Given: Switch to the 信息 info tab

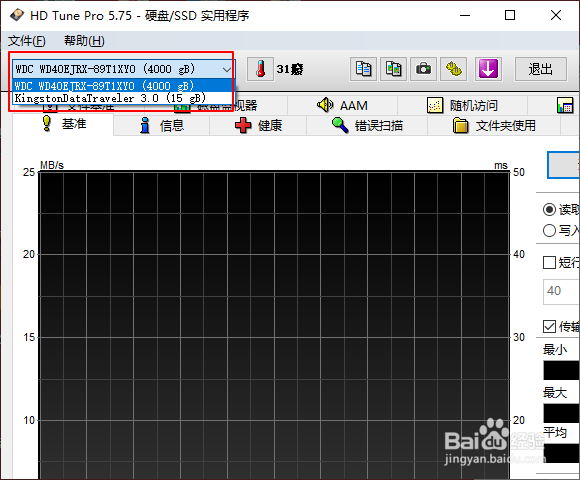Looking at the screenshot, I should (x=162, y=126).
